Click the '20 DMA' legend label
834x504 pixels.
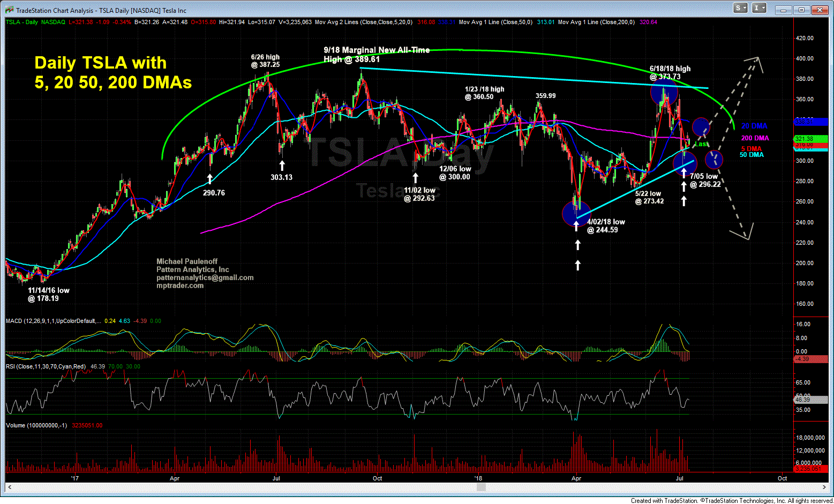tap(754, 126)
